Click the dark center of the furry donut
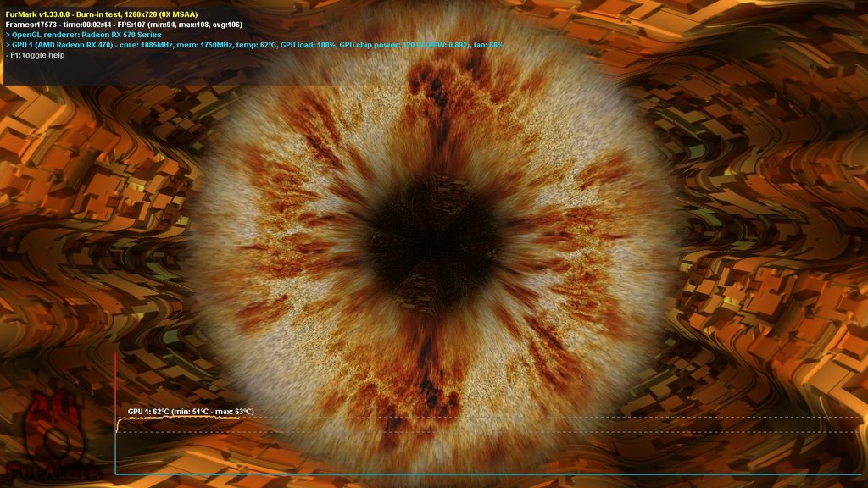 point(435,243)
